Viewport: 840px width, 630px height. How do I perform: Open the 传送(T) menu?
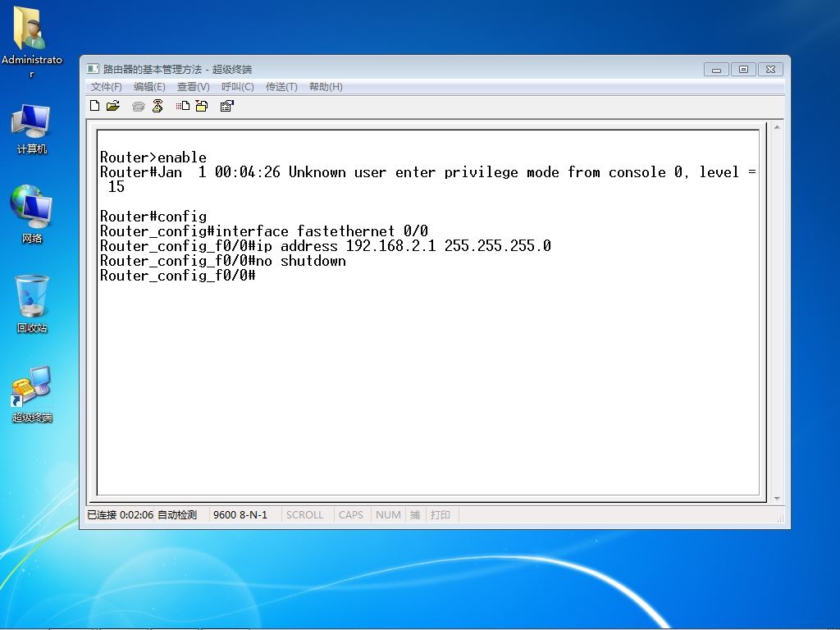[x=281, y=87]
